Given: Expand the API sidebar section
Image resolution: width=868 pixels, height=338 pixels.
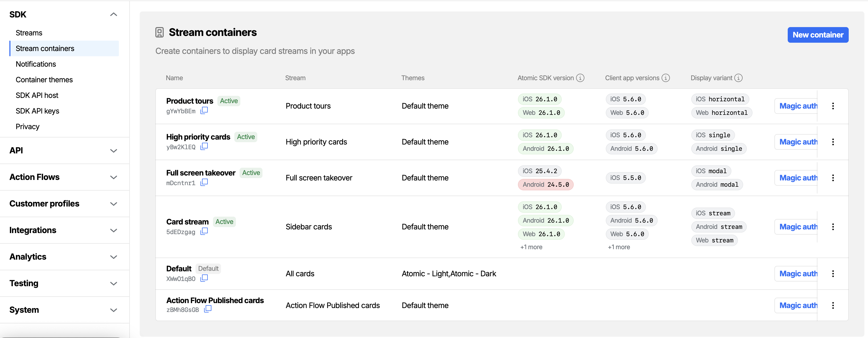Looking at the screenshot, I should tap(114, 151).
